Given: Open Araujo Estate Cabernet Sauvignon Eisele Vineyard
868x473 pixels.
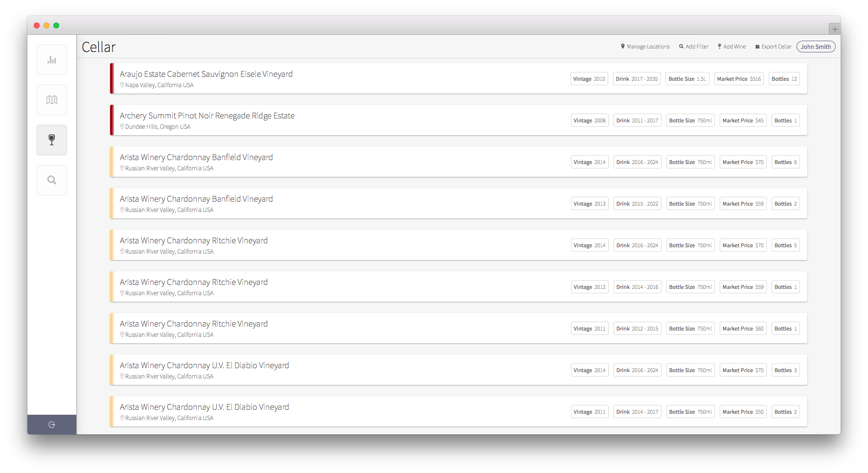Looking at the screenshot, I should (x=459, y=78).
